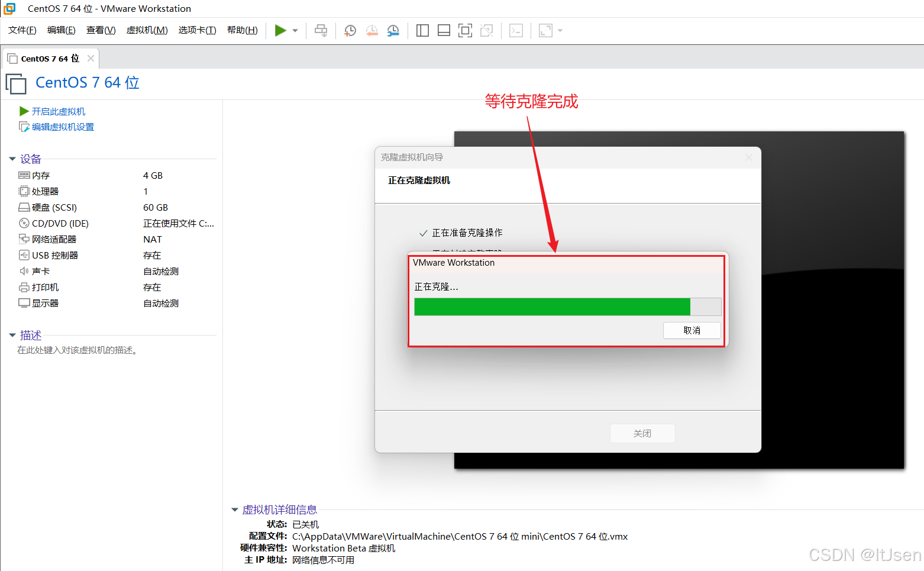The width and height of the screenshot is (924, 571).
Task: Click the 已关机 status text
Action: pos(305,524)
